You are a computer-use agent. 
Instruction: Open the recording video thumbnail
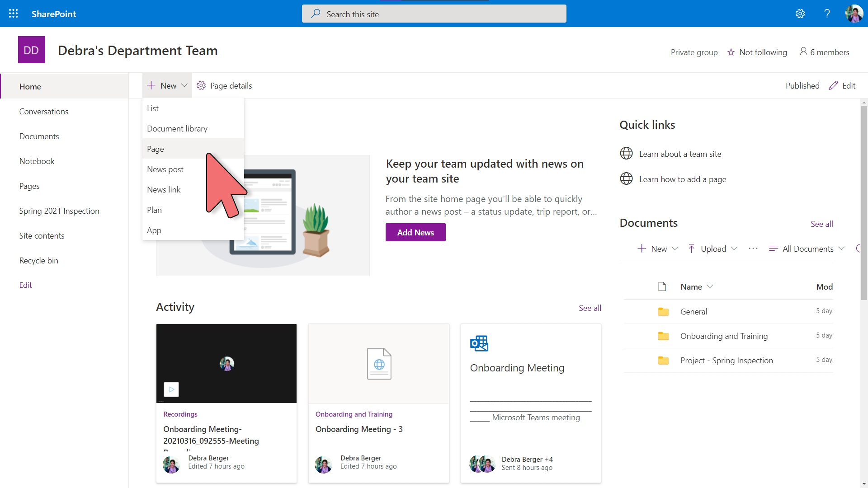226,363
